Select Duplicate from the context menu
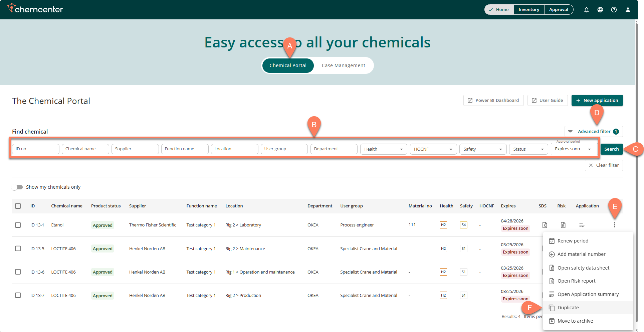This screenshot has height=332, width=644. (x=568, y=308)
